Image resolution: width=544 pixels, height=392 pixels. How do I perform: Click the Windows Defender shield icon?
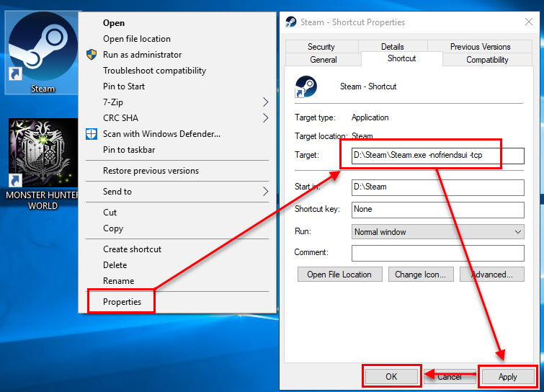click(92, 134)
